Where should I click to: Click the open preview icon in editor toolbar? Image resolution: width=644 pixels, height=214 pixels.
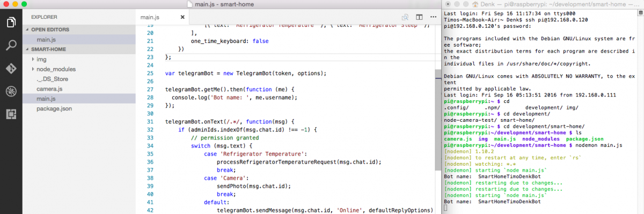coord(405,17)
